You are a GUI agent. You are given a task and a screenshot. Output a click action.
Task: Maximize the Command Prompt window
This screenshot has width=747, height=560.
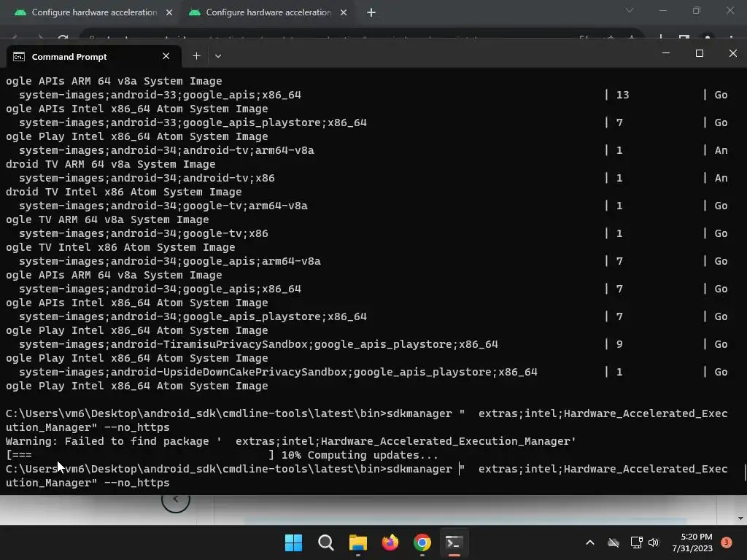tap(700, 53)
